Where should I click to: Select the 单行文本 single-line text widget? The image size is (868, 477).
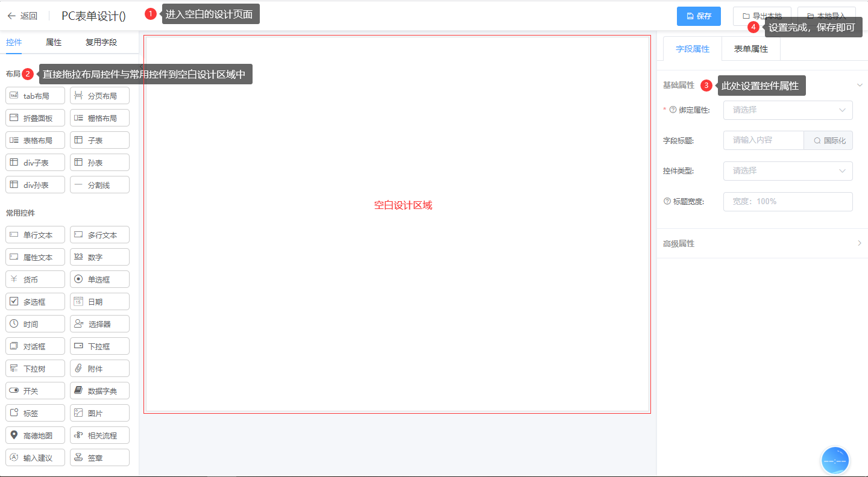(x=35, y=235)
